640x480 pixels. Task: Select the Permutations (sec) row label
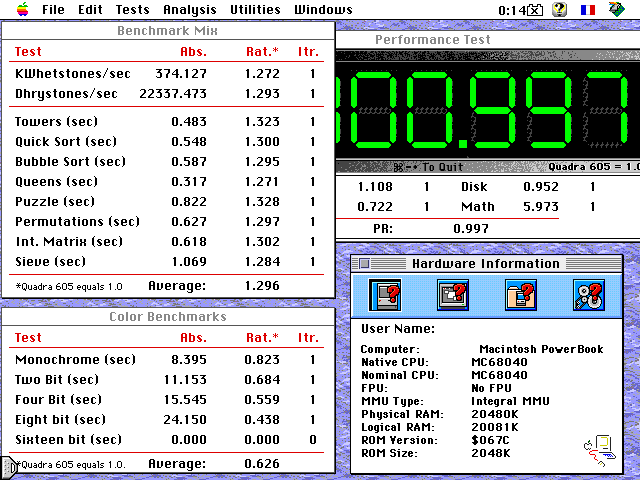[78, 222]
